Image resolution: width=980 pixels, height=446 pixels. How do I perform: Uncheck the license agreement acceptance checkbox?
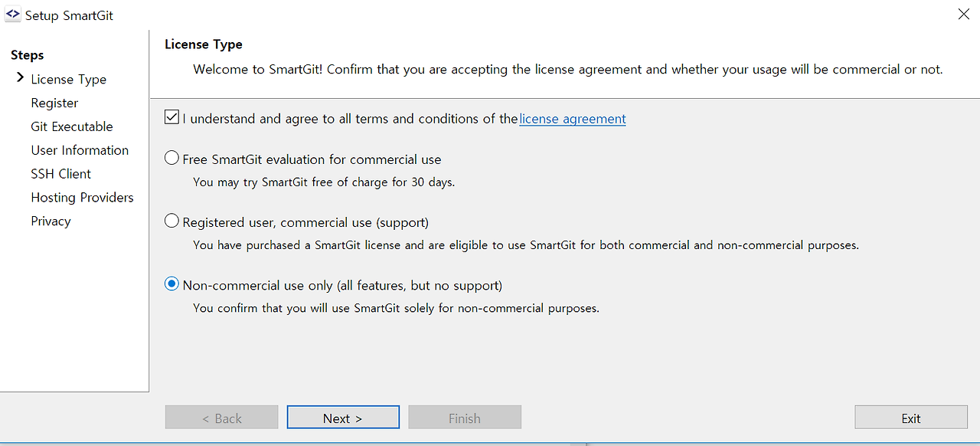point(172,118)
